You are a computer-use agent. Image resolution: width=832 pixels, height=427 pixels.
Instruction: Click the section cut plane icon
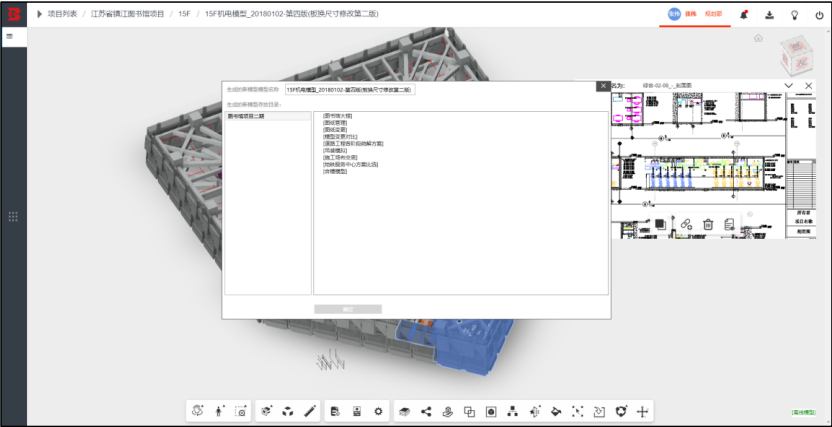[x=534, y=411]
